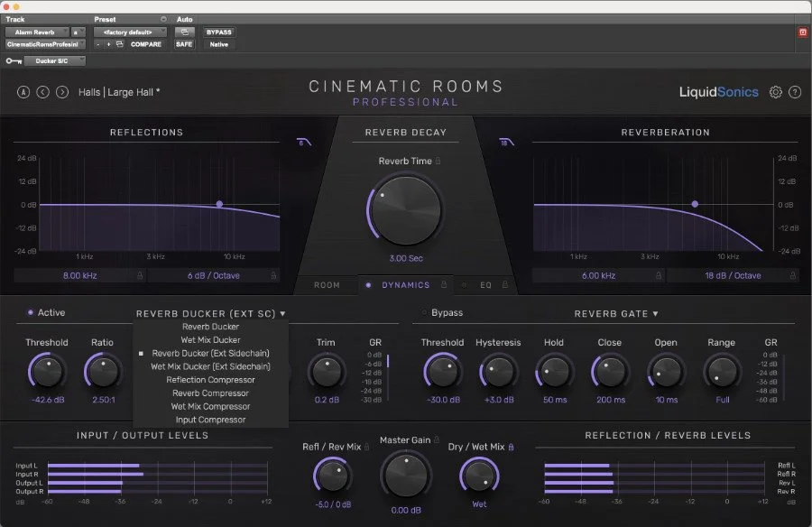
Task: Go to next preset arrow icon
Action: (62, 92)
